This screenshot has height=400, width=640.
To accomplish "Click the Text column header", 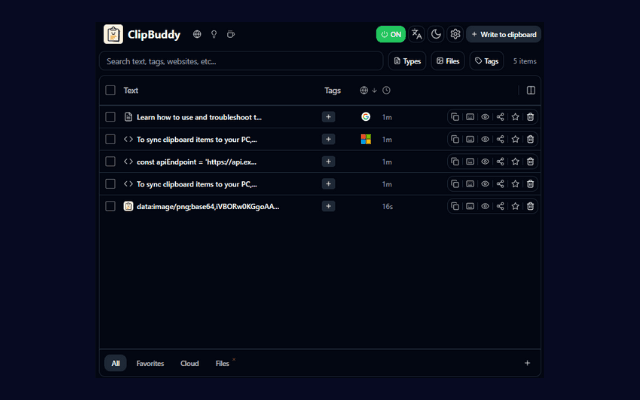I will coord(131,90).
